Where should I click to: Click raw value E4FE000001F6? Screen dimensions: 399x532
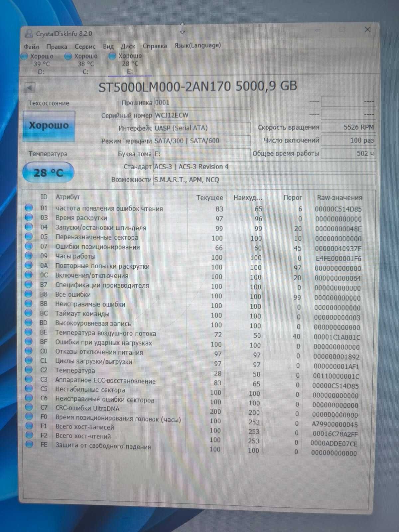(338, 258)
